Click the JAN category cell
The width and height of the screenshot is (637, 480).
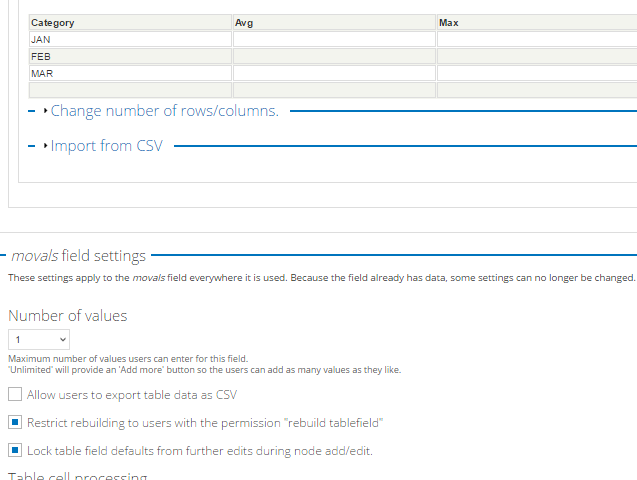tap(130, 39)
